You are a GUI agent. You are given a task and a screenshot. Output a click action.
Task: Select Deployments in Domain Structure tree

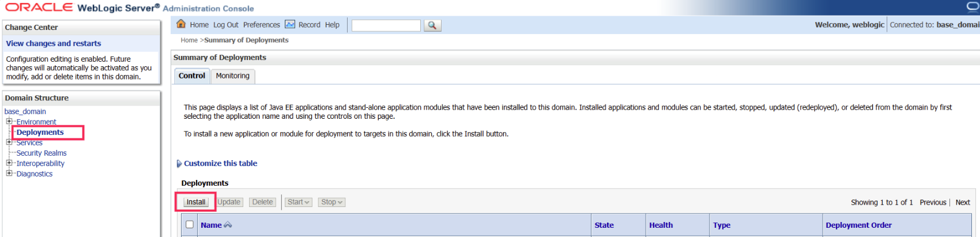40,132
